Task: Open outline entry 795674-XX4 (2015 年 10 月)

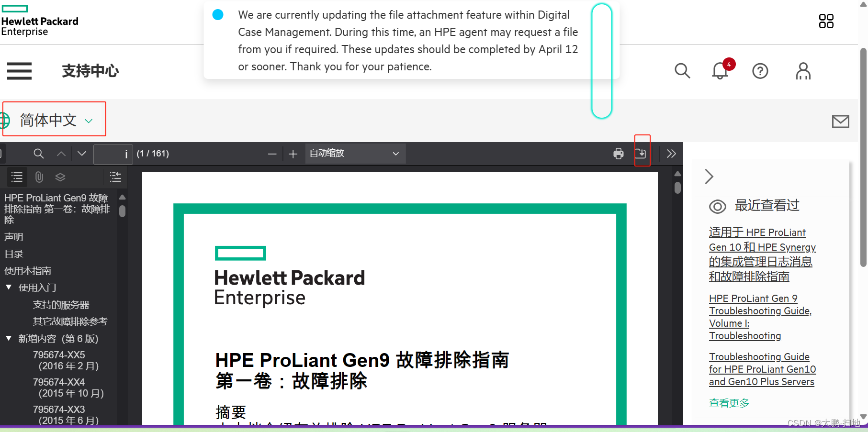Action: pos(68,388)
